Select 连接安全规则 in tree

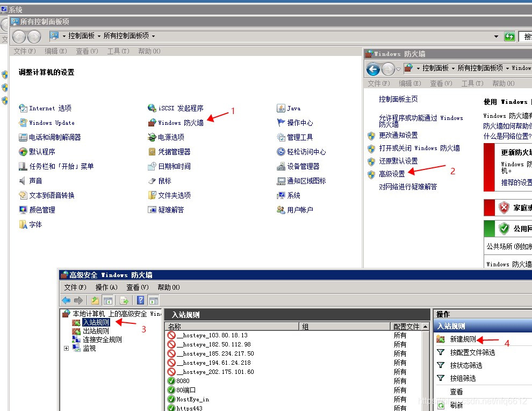102,339
